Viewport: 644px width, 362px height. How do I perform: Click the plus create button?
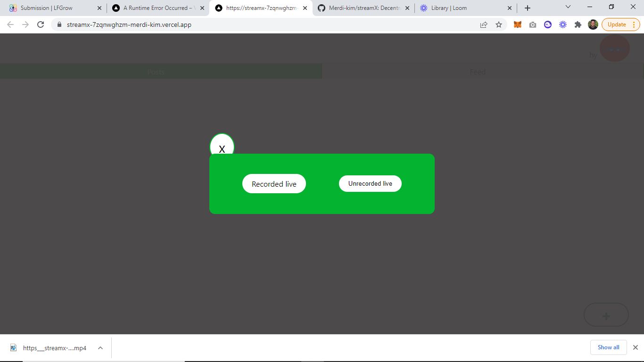point(606,315)
